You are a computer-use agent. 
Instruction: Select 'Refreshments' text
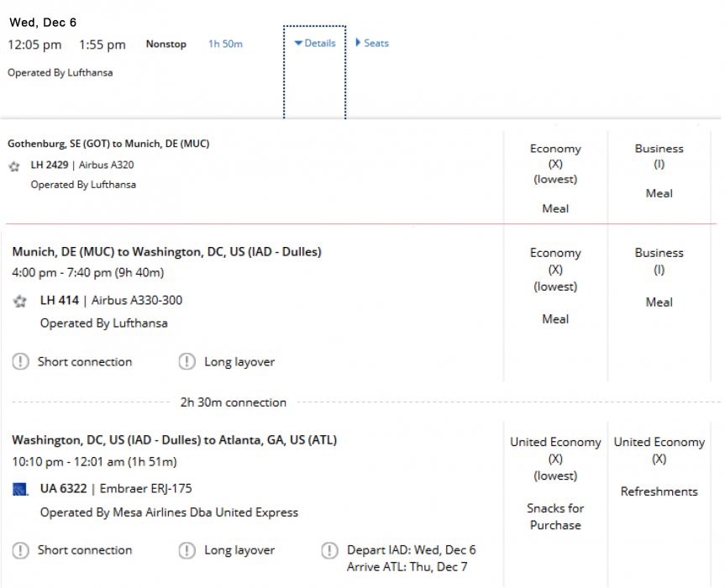(659, 491)
